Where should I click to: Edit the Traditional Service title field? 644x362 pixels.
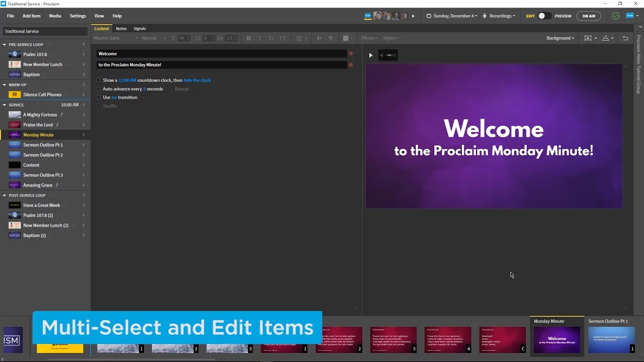pyautogui.click(x=45, y=31)
